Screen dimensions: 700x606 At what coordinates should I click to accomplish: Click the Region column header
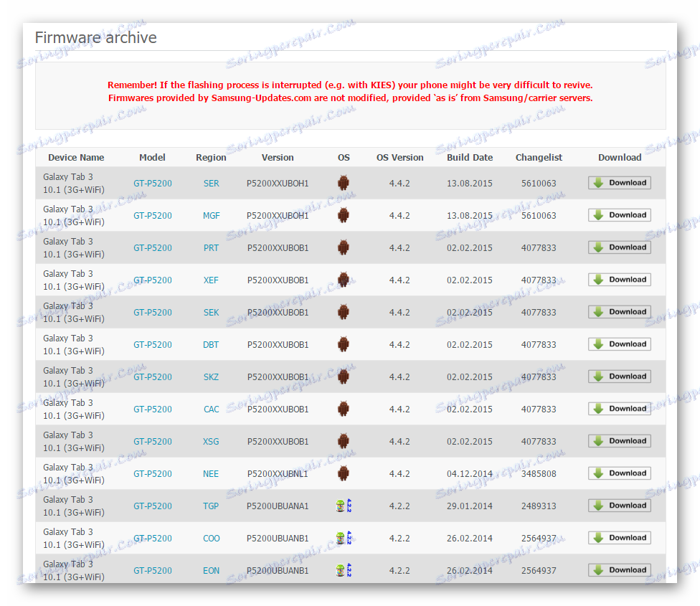coord(211,158)
